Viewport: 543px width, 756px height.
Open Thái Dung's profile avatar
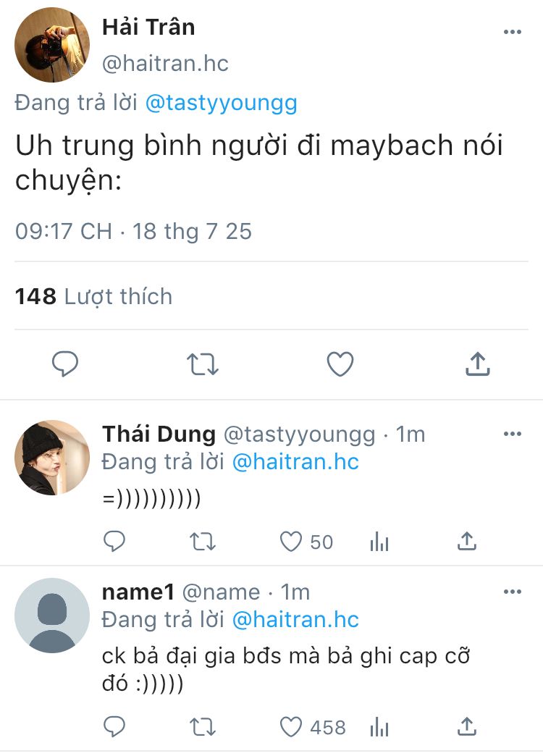(x=52, y=457)
